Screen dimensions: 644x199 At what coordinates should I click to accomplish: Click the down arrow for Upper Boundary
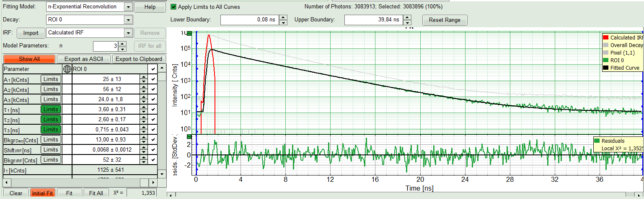(x=407, y=23)
